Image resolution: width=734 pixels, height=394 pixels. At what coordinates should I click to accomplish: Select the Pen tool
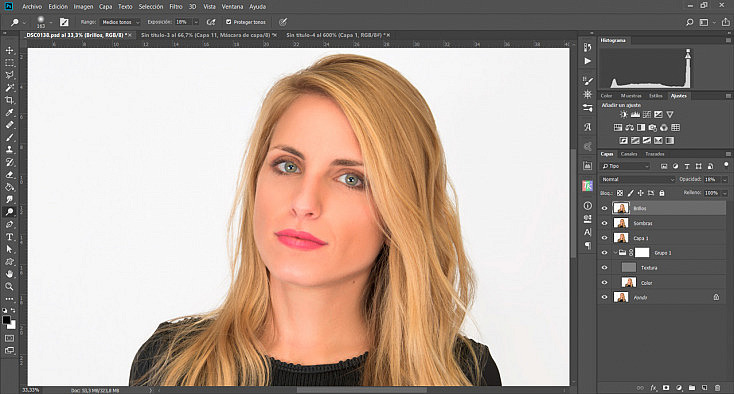click(x=9, y=225)
